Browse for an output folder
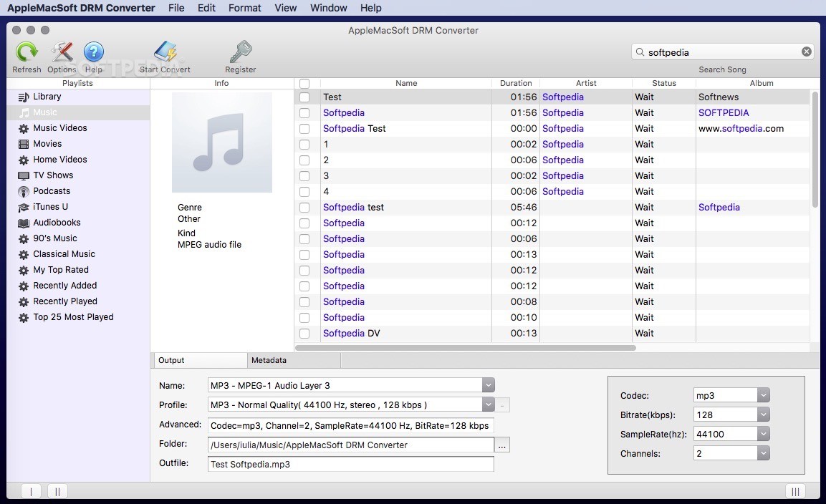 point(502,445)
